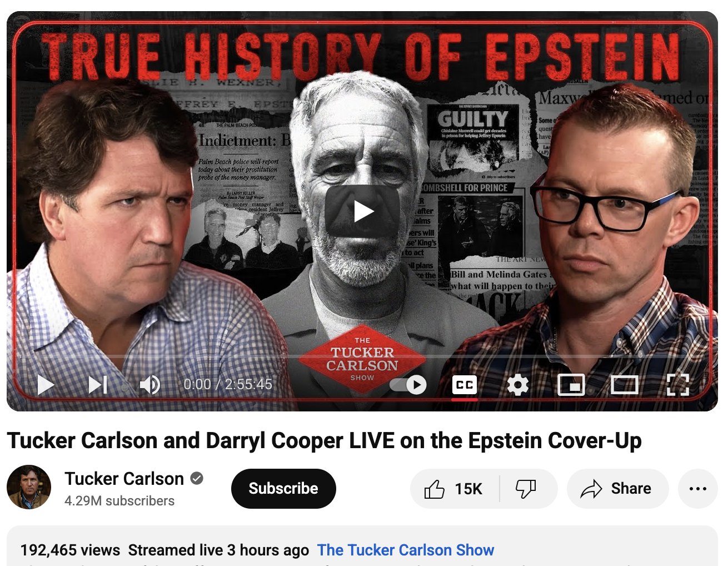Subscribe to Tucker Carlson channel
Image resolution: width=728 pixels, height=566 pixels.
pos(283,489)
